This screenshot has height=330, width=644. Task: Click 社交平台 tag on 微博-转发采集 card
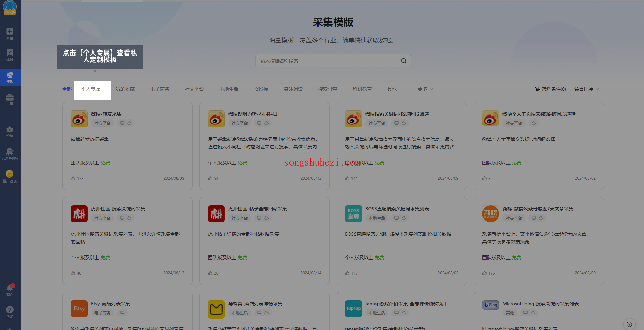click(x=103, y=123)
